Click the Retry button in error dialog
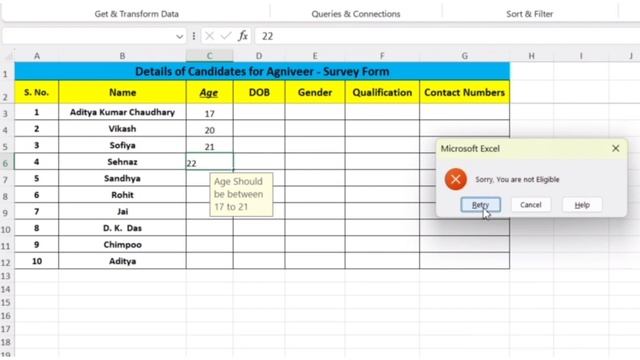Image resolution: width=640 pixels, height=360 pixels. tap(480, 205)
